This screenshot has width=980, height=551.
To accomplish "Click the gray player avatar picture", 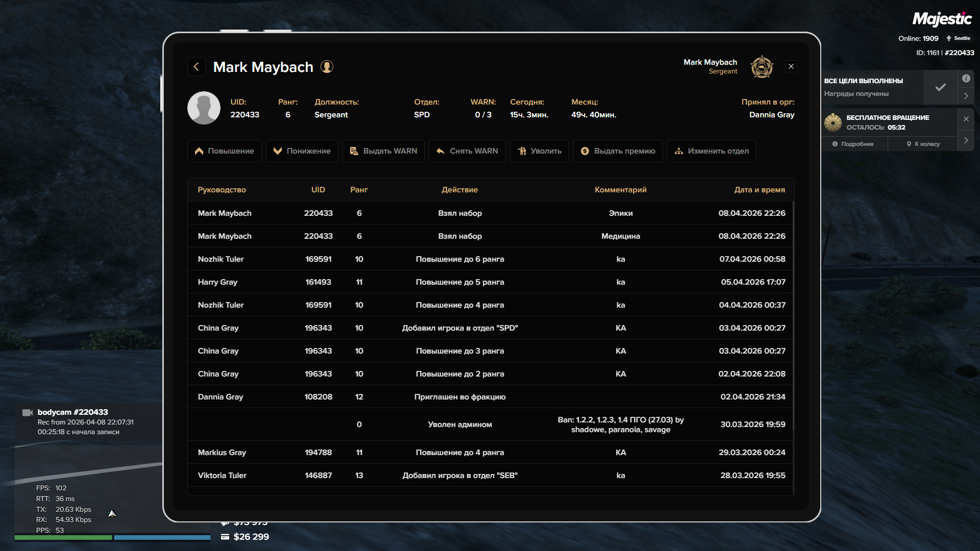I will (x=204, y=108).
